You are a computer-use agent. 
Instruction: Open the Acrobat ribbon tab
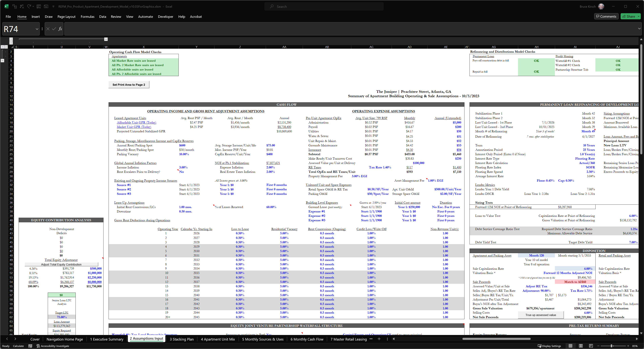coord(196,16)
